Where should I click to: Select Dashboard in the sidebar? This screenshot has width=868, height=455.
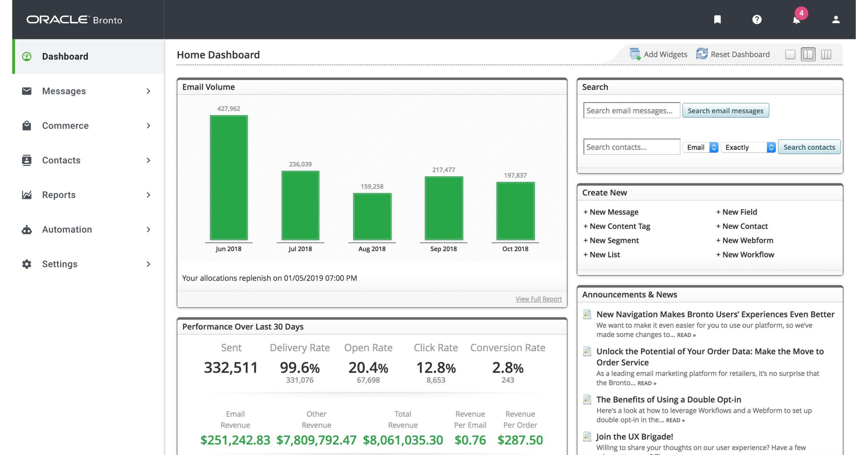pos(65,56)
